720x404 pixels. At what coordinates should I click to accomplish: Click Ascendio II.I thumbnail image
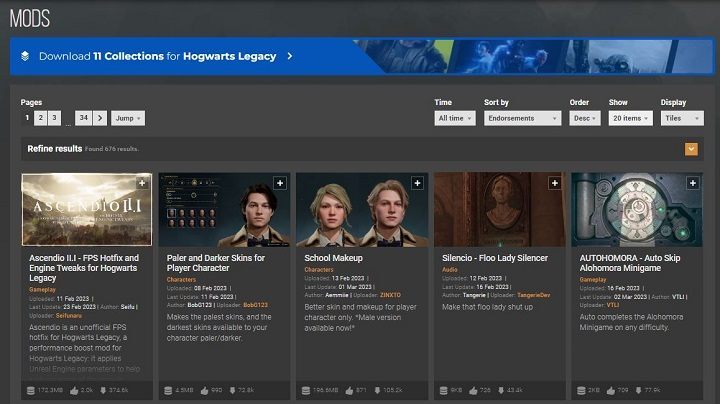(x=87, y=209)
